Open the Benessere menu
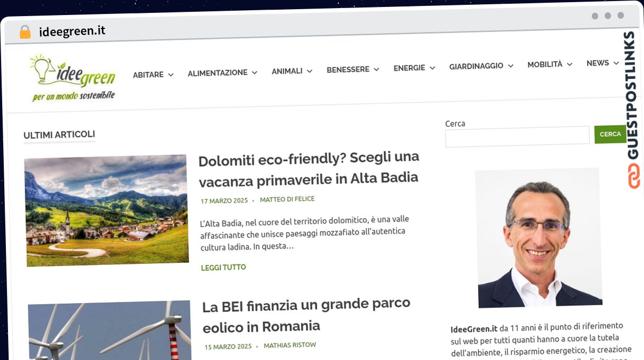The image size is (644, 360). click(x=348, y=69)
